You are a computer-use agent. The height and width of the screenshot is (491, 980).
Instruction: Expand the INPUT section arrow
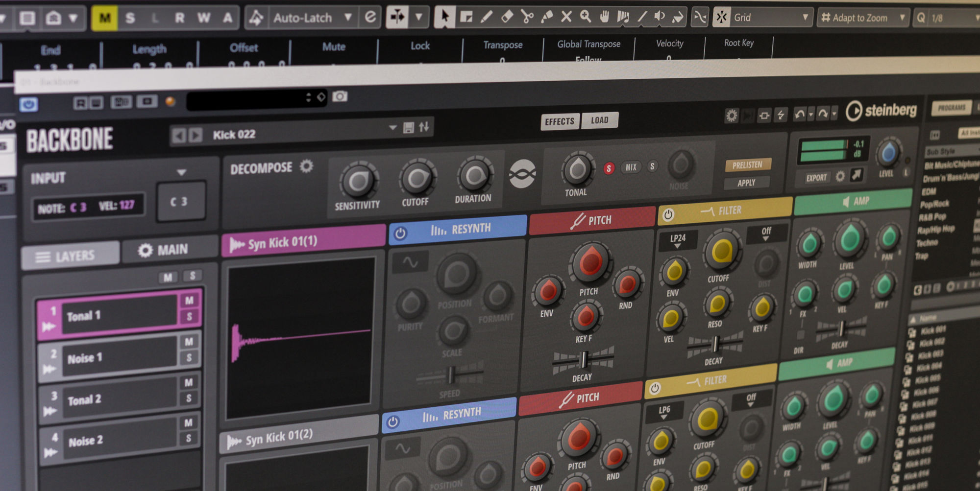pyautogui.click(x=182, y=172)
